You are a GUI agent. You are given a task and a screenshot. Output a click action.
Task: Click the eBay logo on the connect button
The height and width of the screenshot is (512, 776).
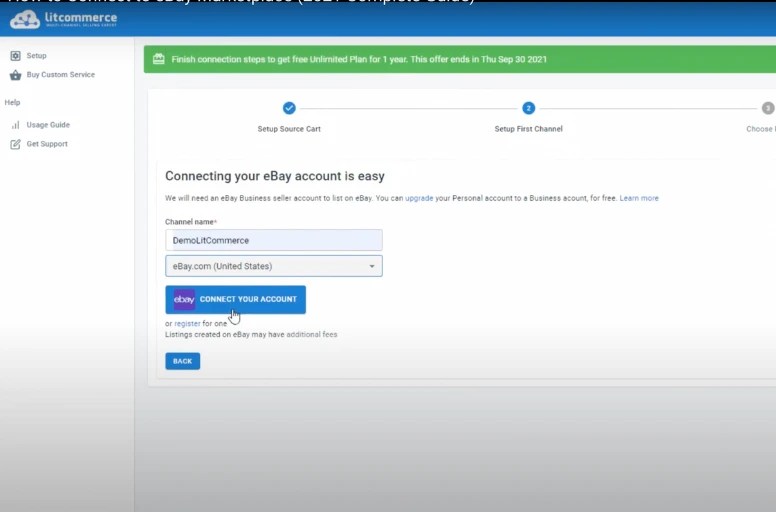point(184,299)
